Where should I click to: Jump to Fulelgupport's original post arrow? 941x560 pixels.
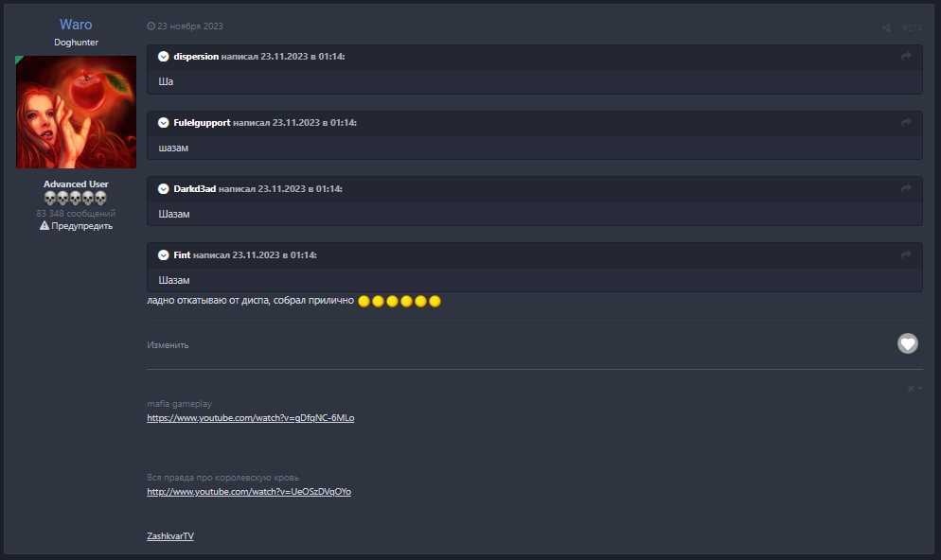coord(906,123)
